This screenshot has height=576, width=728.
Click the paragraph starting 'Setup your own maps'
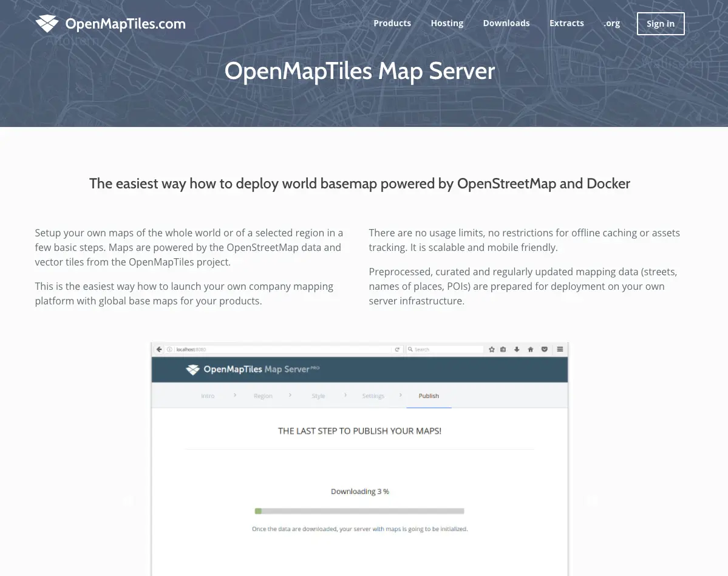(x=189, y=247)
